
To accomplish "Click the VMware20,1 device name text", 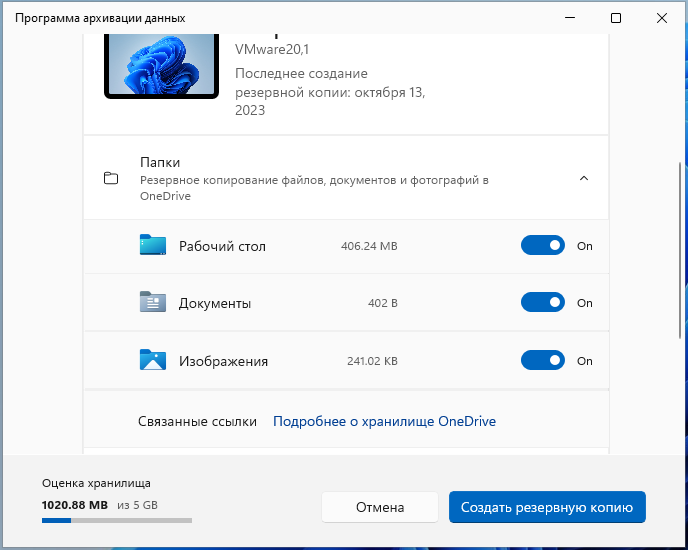I will (272, 49).
